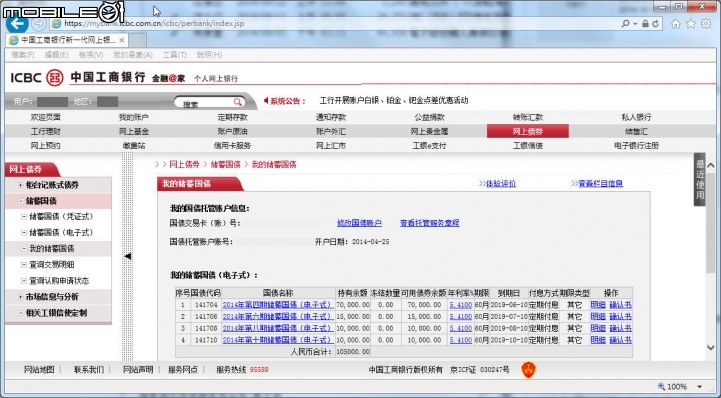
Task: Expand 市场信息与分析 in sidebar
Action: [x=21, y=297]
